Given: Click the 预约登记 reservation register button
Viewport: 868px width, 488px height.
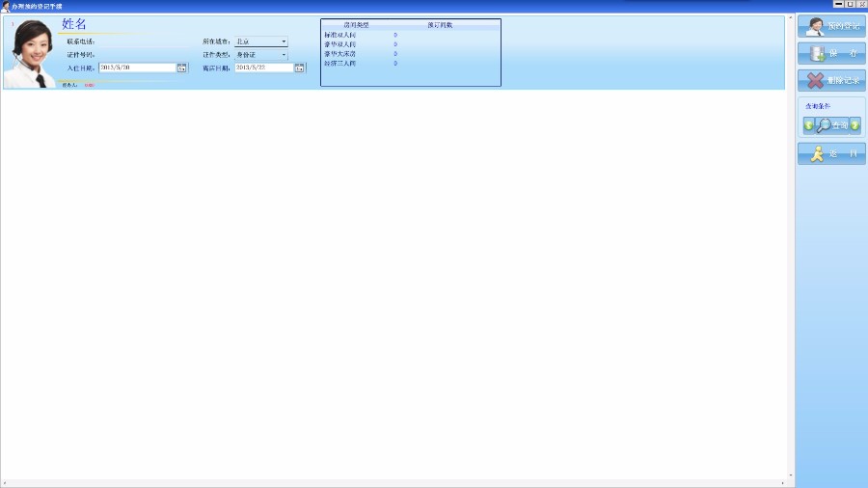Looking at the screenshot, I should [831, 26].
